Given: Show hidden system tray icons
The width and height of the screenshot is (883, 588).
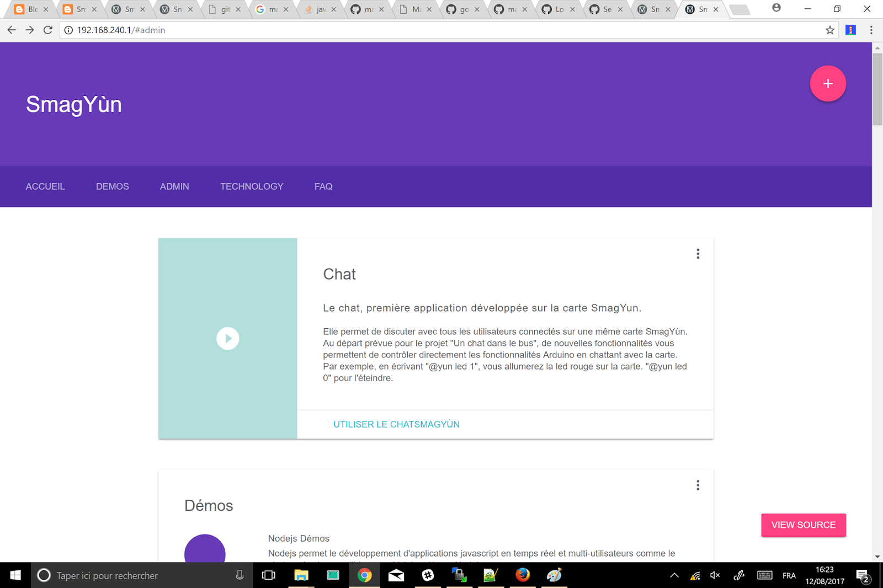Looking at the screenshot, I should pos(674,575).
